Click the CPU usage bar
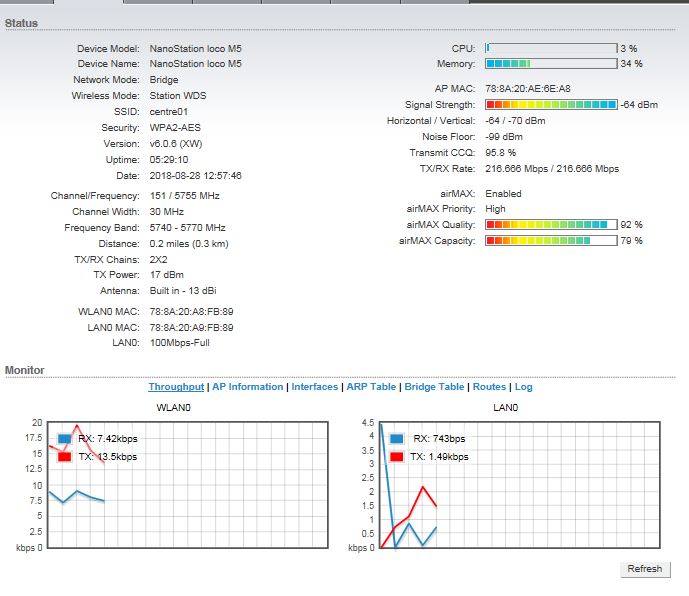Viewport: 689px width, 596px height. [551, 48]
